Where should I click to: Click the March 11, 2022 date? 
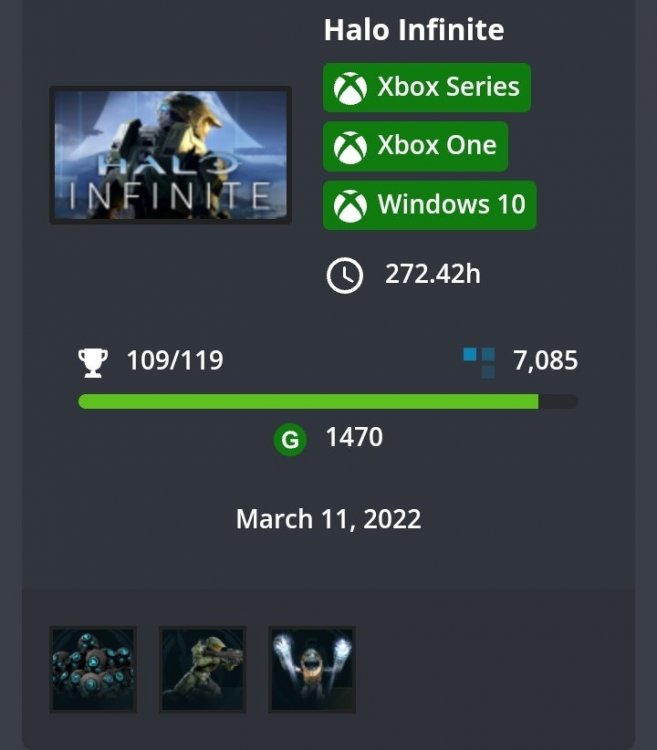pyautogui.click(x=328, y=519)
